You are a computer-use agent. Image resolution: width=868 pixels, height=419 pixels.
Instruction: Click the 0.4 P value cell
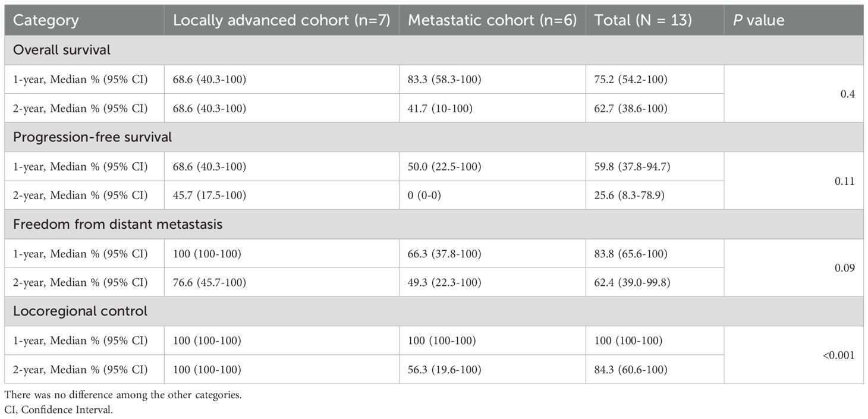click(x=848, y=94)
